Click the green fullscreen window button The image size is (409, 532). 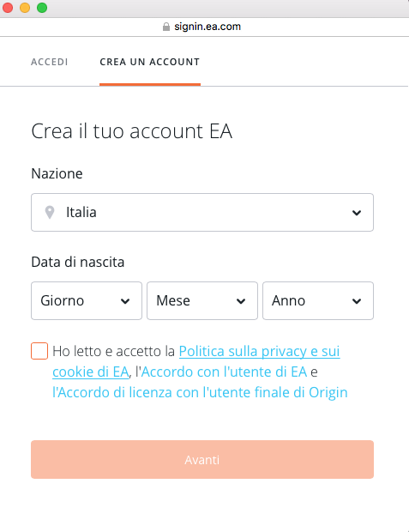tap(42, 8)
